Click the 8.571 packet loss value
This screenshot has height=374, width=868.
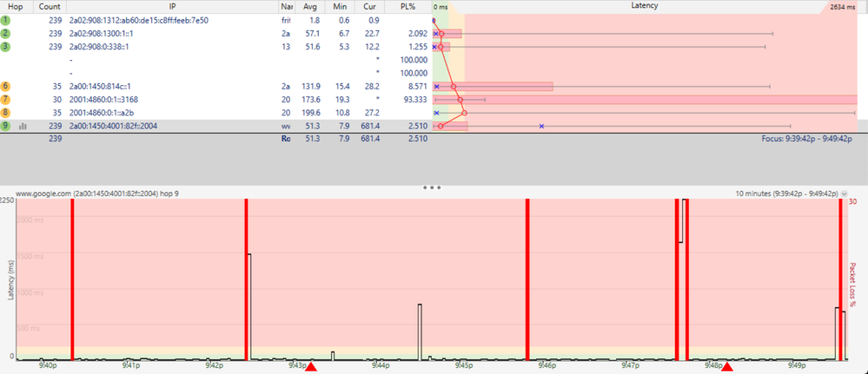pos(418,86)
